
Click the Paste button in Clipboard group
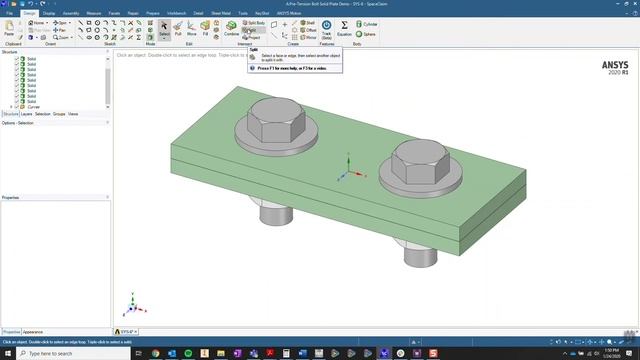pyautogui.click(x=9, y=28)
